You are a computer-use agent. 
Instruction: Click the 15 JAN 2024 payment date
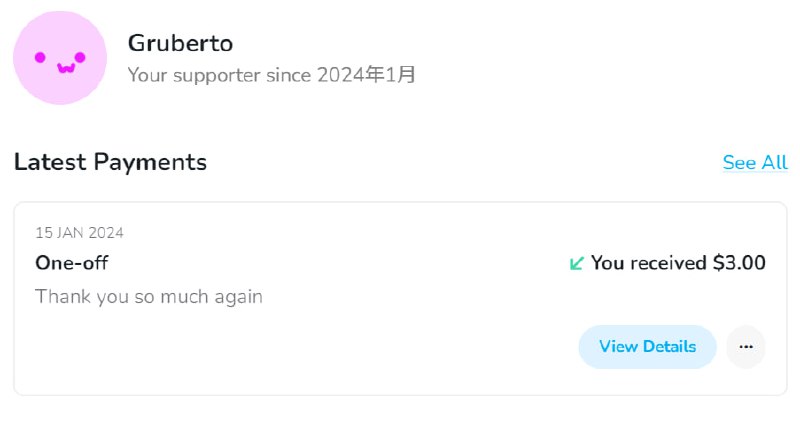79,233
